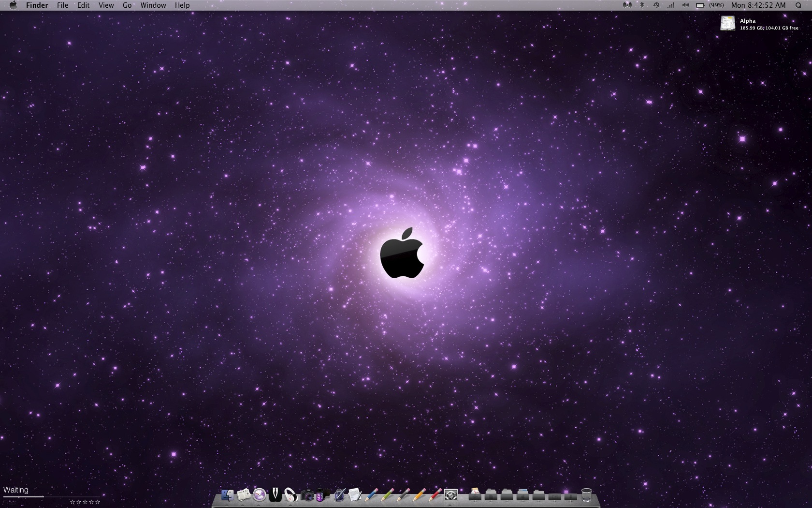Image resolution: width=812 pixels, height=508 pixels.
Task: Open the Finder menu
Action: pos(37,5)
